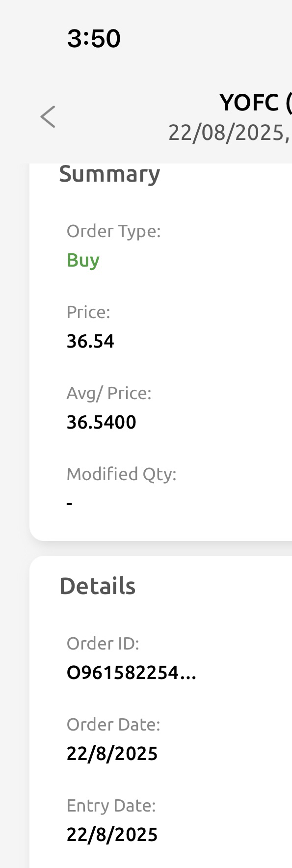Tap the green Buy value
The width and height of the screenshot is (292, 868).
pos(83,260)
